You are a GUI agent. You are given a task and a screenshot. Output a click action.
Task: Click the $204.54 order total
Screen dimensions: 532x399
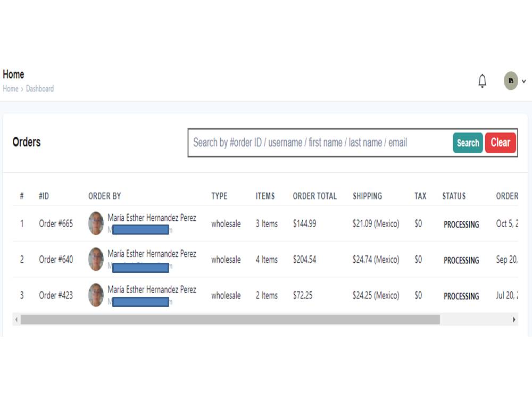tap(304, 260)
